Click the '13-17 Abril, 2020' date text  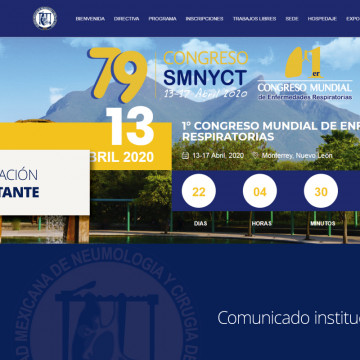[x=218, y=155]
